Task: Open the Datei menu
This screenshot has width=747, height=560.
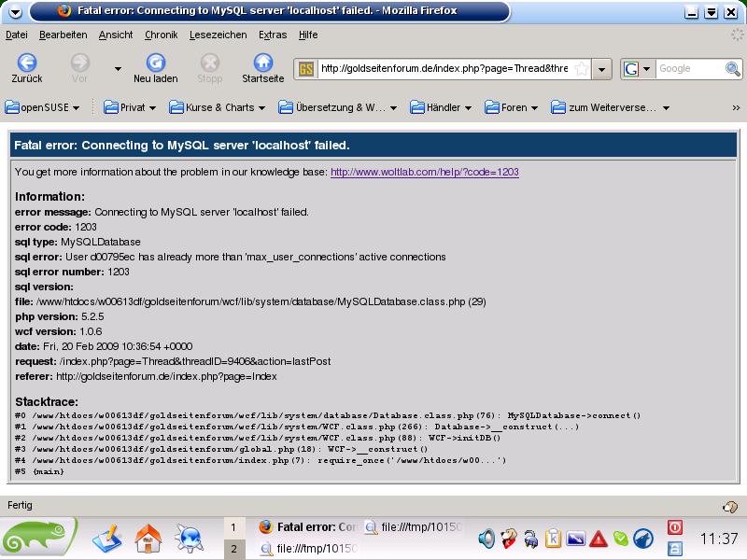Action: click(17, 35)
